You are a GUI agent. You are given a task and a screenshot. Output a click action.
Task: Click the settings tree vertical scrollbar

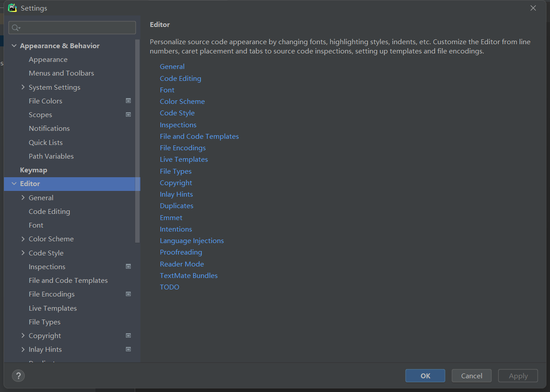point(137,141)
